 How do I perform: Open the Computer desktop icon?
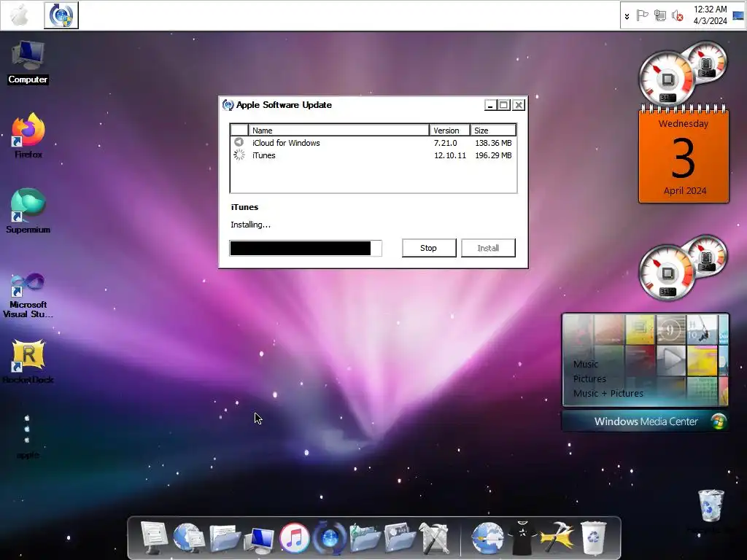pyautogui.click(x=28, y=63)
